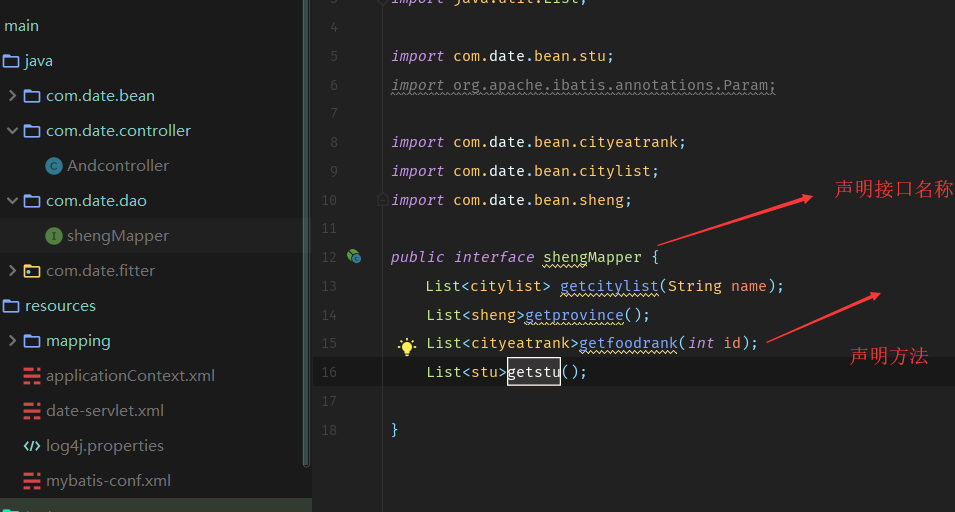This screenshot has width=955, height=512.
Task: Click the Andcontroller class icon
Action: point(54,166)
